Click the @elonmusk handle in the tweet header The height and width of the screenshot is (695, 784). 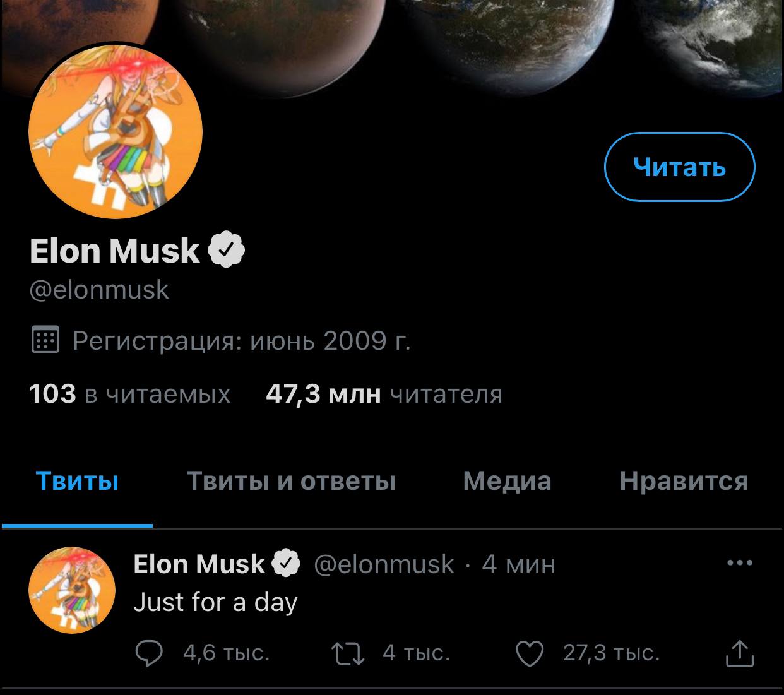tap(384, 564)
